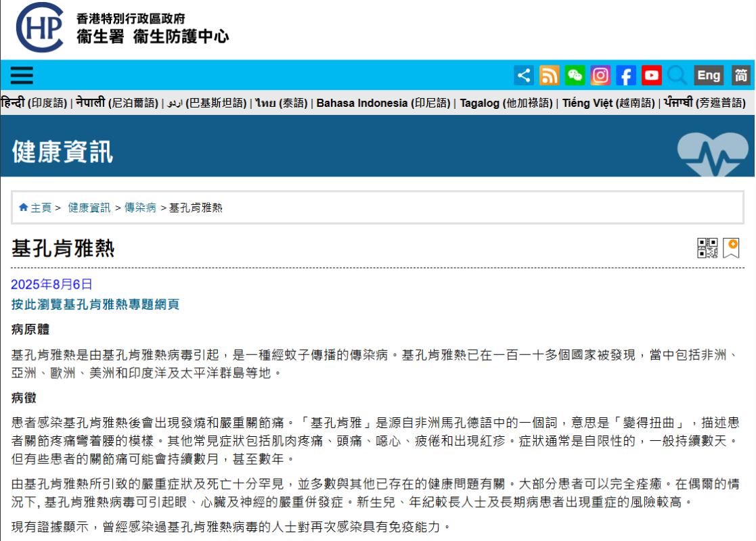Show the page QR code
The height and width of the screenshot is (541, 756).
(x=707, y=248)
